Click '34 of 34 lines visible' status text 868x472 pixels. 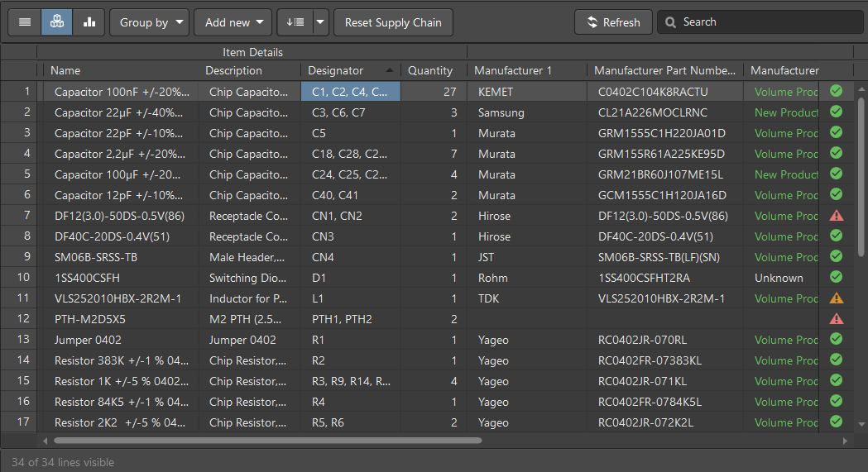tap(63, 462)
